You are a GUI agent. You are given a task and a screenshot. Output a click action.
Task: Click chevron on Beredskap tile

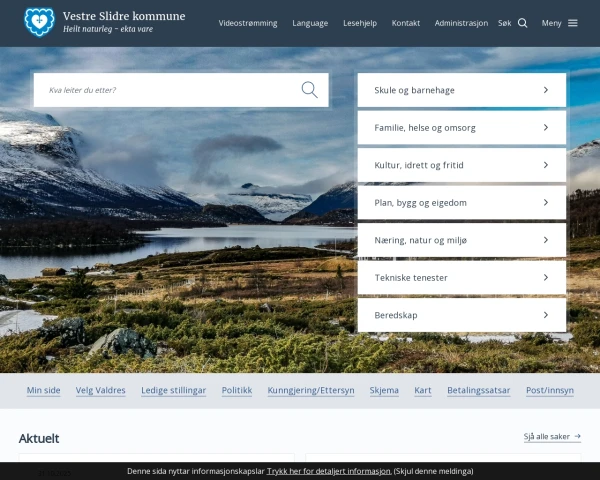[x=545, y=315]
